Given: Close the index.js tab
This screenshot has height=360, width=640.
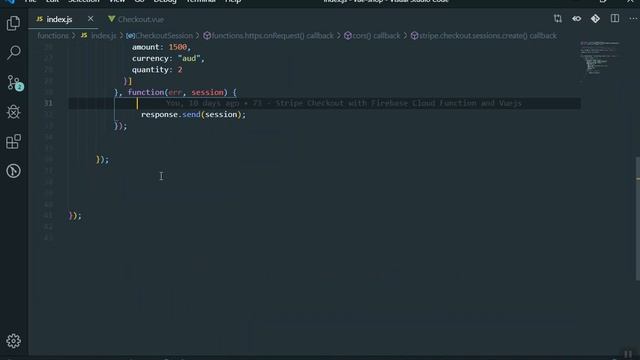Looking at the screenshot, I should coord(90,19).
